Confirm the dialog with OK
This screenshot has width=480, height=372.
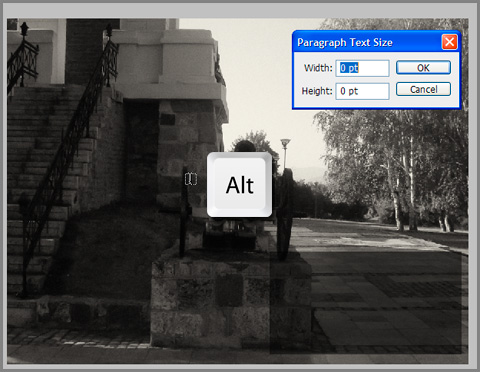[423, 68]
